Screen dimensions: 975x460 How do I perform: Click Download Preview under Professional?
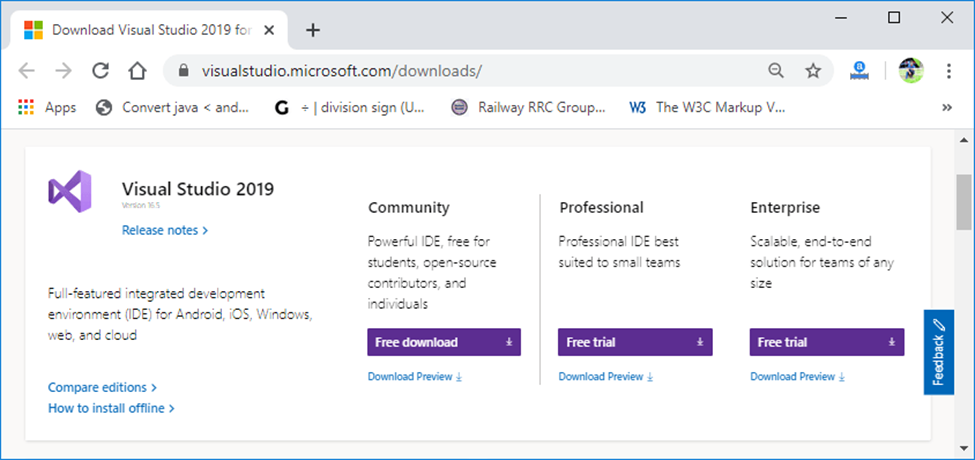(606, 377)
